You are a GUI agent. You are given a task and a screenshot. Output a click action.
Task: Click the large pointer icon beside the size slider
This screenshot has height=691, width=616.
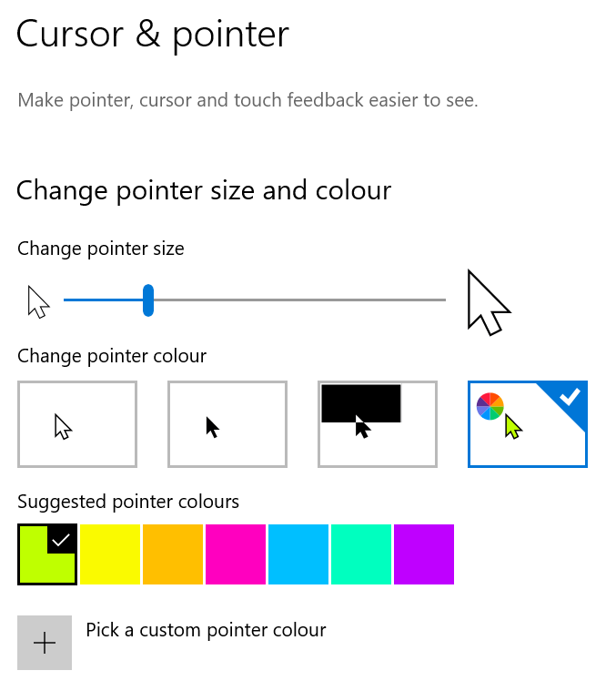coord(488,302)
